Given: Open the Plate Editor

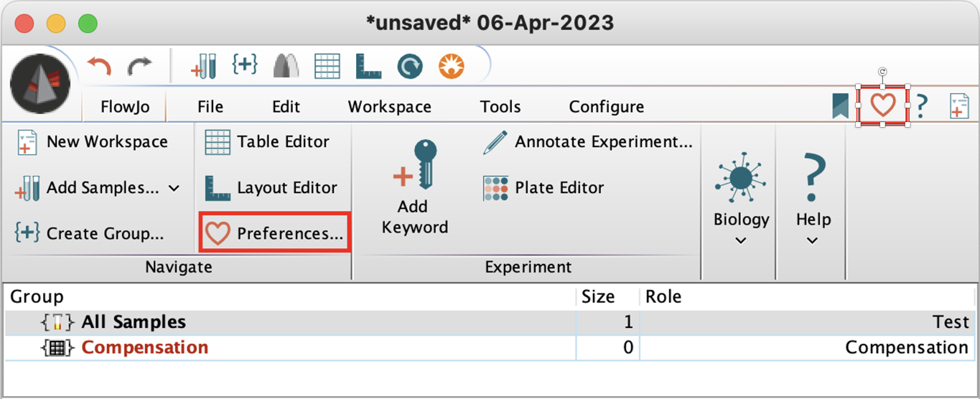Looking at the screenshot, I should pyautogui.click(x=543, y=188).
